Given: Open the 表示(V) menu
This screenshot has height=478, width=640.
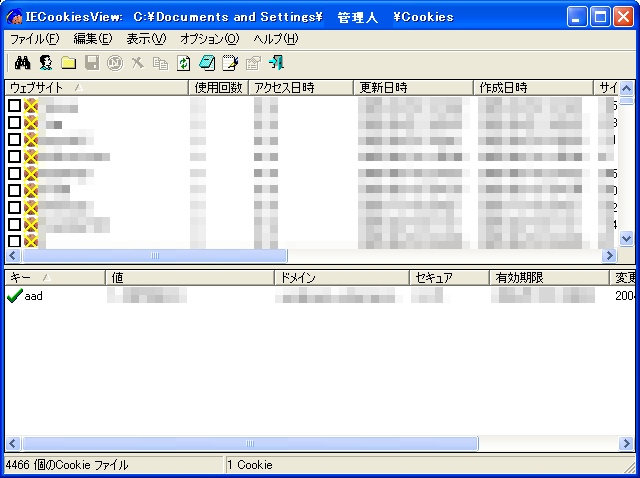Looking at the screenshot, I should [146, 39].
